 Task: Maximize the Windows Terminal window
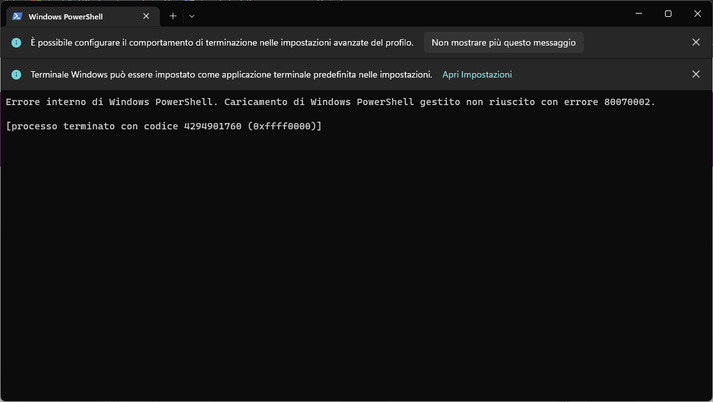668,14
